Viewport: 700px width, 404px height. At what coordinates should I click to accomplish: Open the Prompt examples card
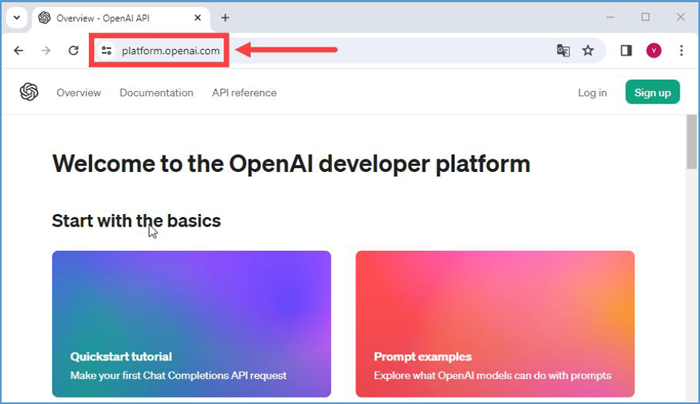pos(495,324)
